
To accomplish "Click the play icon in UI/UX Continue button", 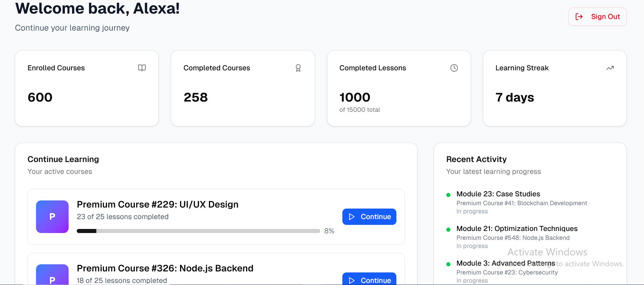I will click(352, 217).
